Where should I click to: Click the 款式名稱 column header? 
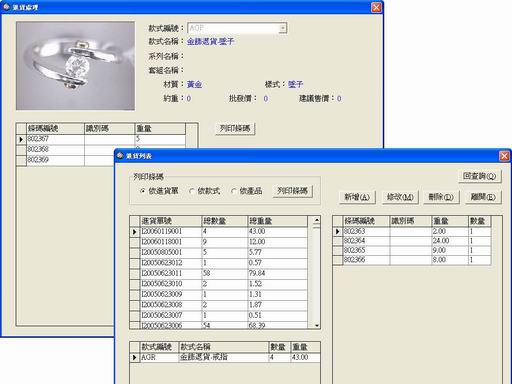(x=223, y=347)
